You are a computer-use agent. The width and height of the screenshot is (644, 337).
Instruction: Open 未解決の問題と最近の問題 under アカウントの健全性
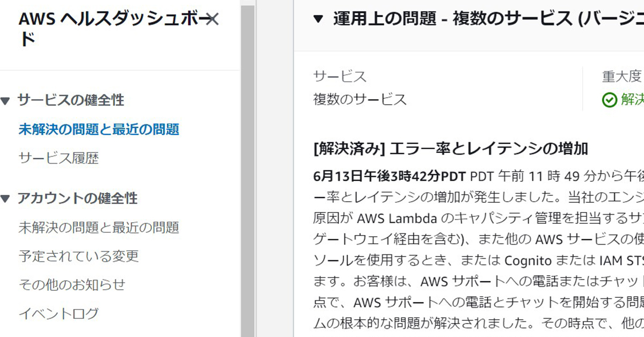[x=99, y=228]
